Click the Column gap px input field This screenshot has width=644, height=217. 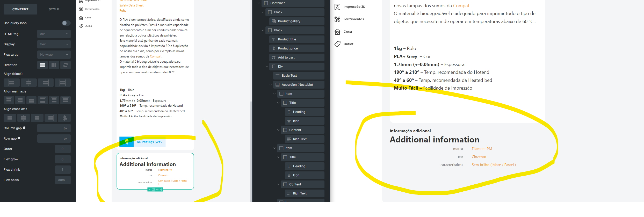[54, 128]
